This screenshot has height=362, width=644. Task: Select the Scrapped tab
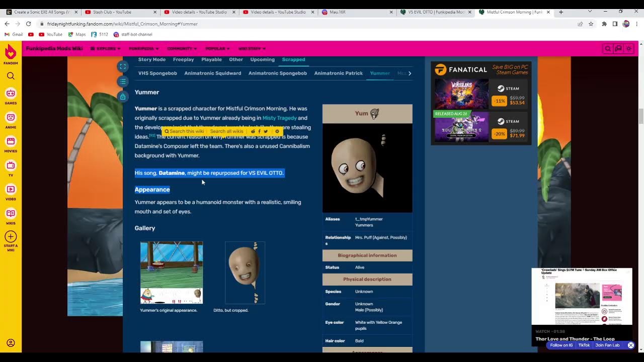(293, 59)
